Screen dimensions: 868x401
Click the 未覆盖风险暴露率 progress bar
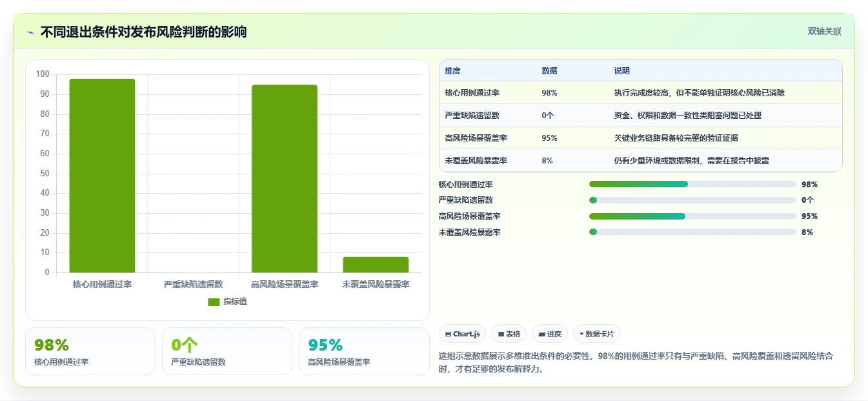tap(692, 232)
